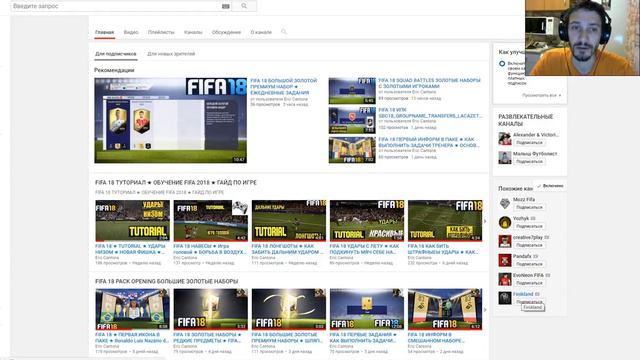Viewport: 640px width, 360px height.
Task: Next arrow of PACK OPENING video row
Action: [485, 310]
